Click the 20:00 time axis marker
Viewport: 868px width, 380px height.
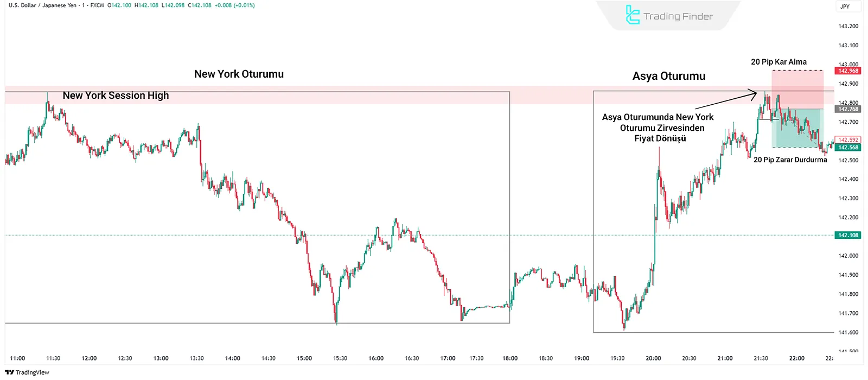pos(653,358)
